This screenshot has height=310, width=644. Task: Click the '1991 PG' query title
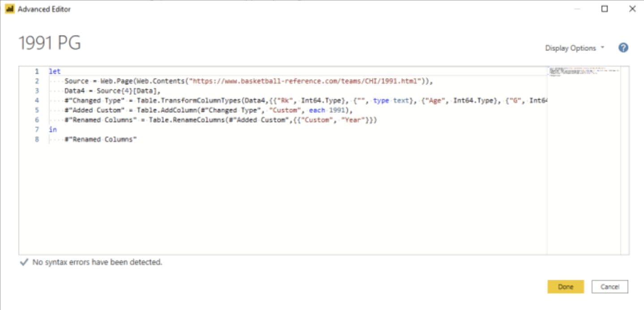[x=50, y=43]
